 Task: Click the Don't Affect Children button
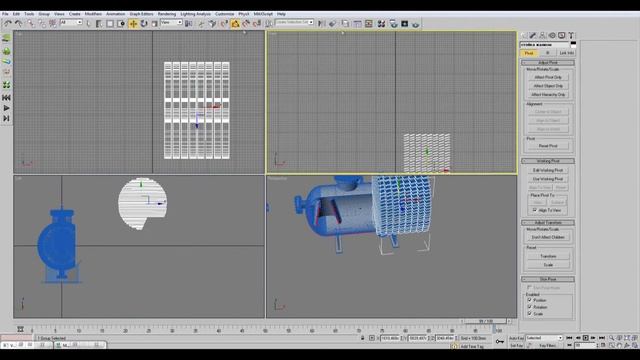click(548, 237)
